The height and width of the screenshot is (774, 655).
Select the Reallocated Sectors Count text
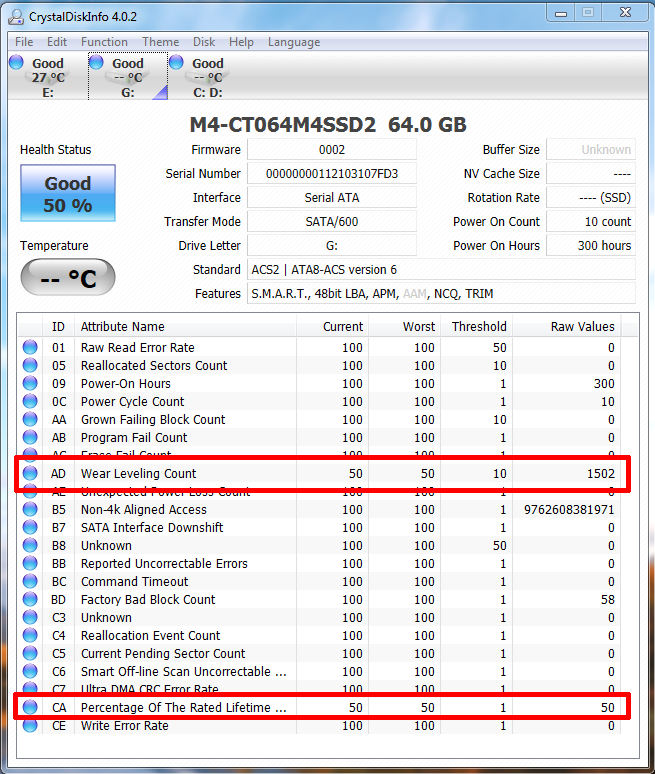point(154,365)
